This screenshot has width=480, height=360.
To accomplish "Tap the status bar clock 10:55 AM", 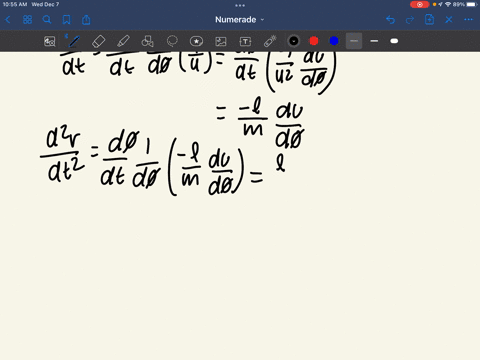I will (15, 4).
